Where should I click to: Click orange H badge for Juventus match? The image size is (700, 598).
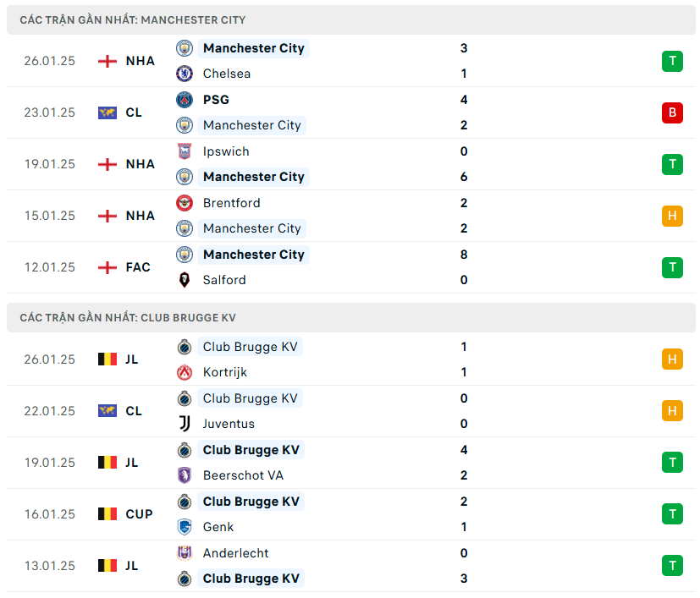672,411
